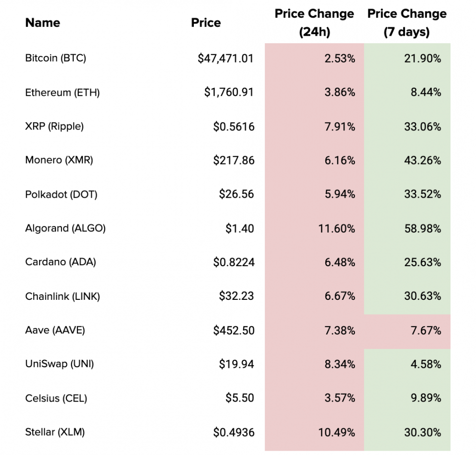Select the XRP (Ripple) name
The image size is (476, 455).
click(55, 126)
